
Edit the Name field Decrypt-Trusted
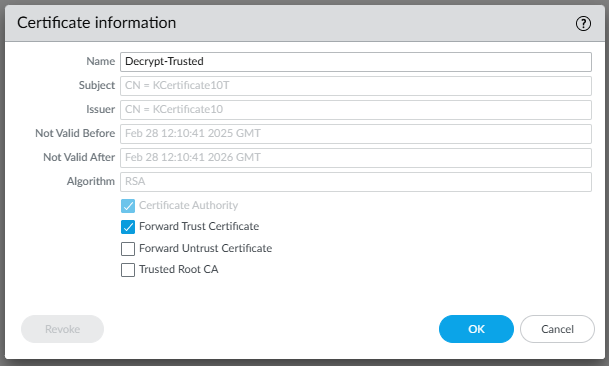pyautogui.click(x=356, y=62)
